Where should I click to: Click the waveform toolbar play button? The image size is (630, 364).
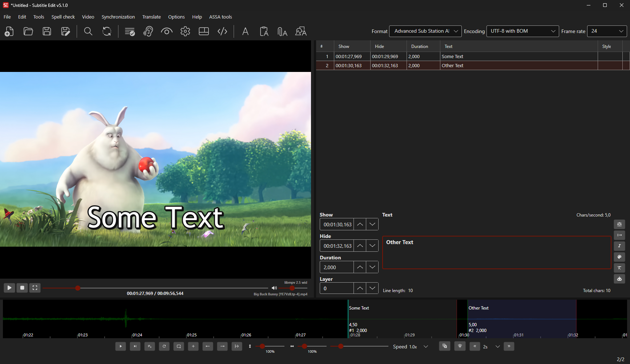121,347
